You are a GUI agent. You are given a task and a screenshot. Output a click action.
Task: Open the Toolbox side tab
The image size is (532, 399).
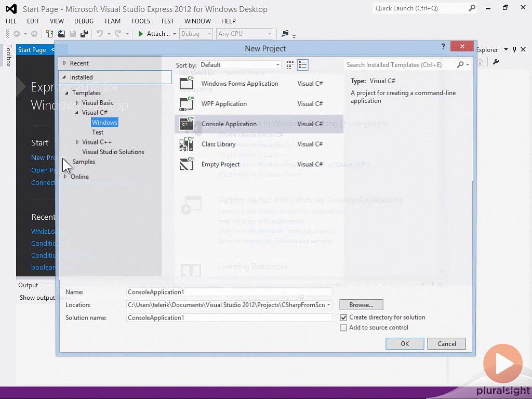9,55
